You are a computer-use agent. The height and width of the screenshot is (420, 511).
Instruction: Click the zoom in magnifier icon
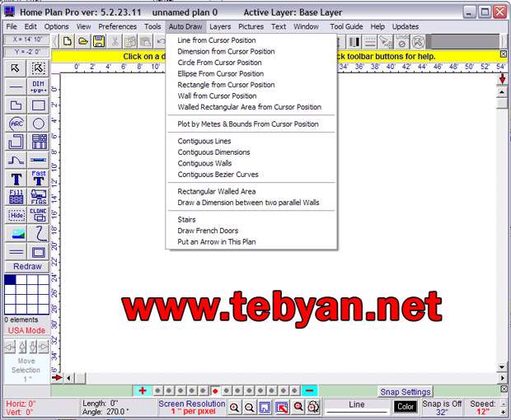[234, 407]
